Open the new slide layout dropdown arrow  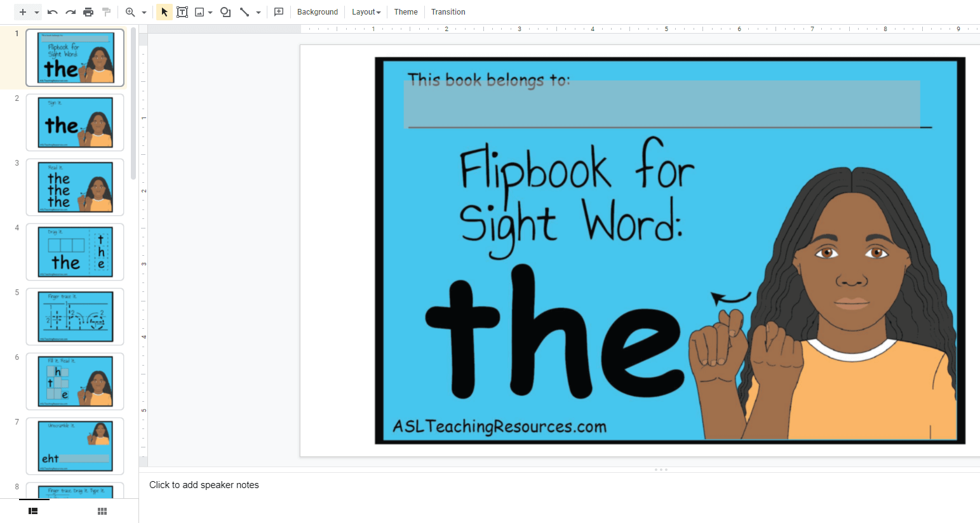click(37, 13)
